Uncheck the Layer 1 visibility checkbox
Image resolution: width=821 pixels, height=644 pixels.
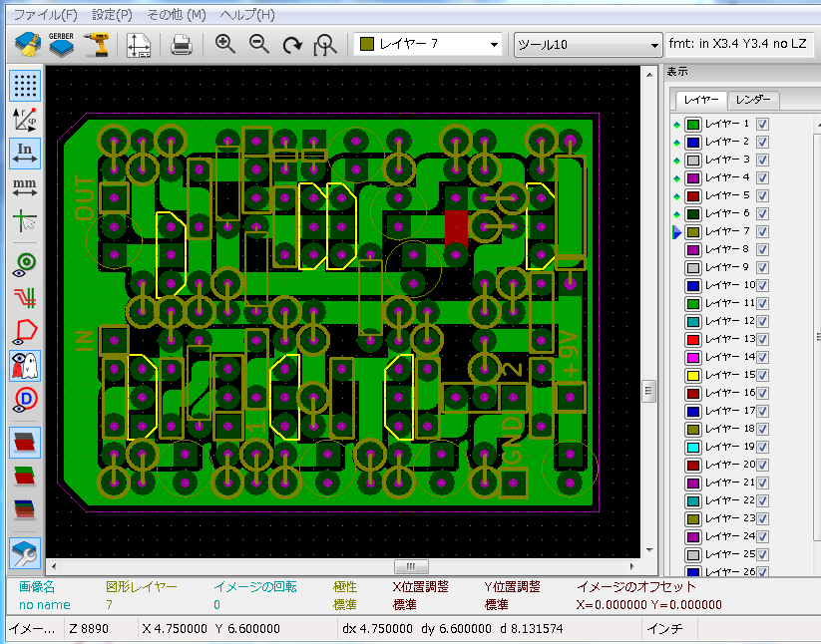click(x=762, y=125)
